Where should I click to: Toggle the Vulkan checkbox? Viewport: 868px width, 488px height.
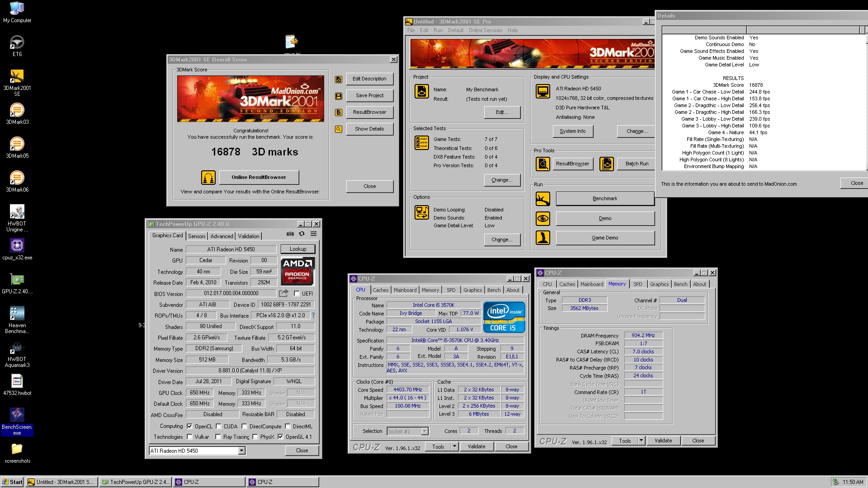pos(190,436)
